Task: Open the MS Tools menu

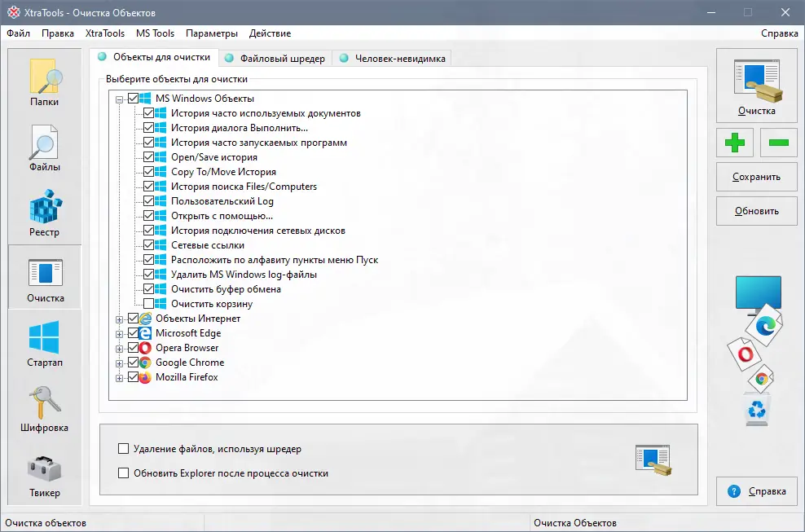Action: 155,33
